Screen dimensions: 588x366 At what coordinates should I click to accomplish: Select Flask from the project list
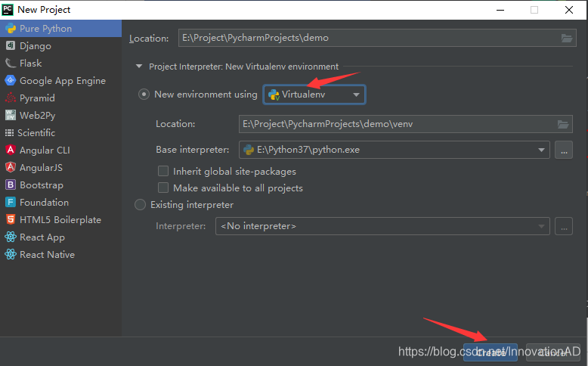pos(60,63)
